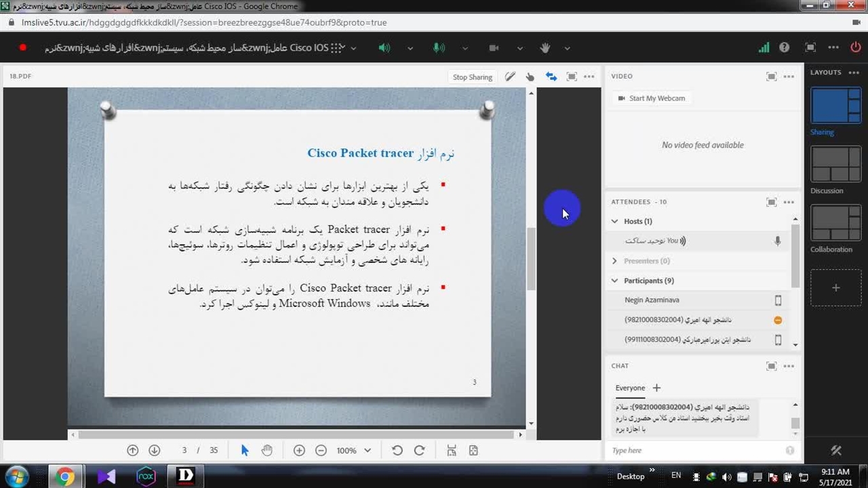Open the help question mark icon
Viewport: 868px width, 488px height.
pos(785,47)
